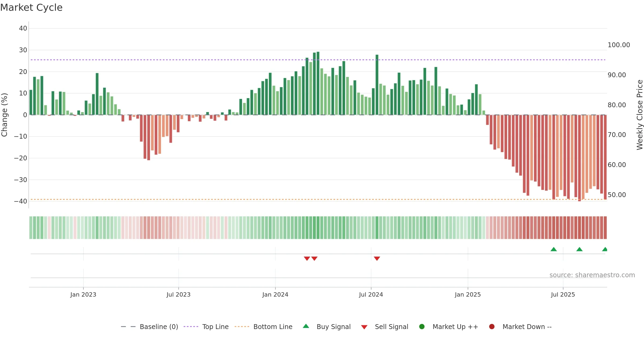Click the dark red Market Down circle icon
The image size is (644, 362).
tap(492, 327)
